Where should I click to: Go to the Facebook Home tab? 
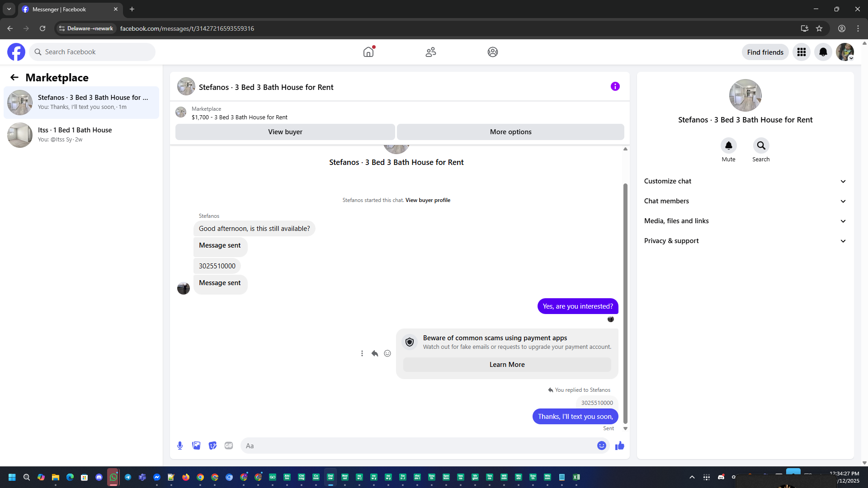(x=368, y=52)
